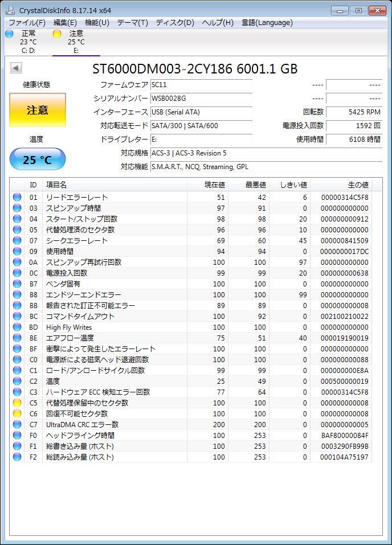Click the status icon for ID BB row

pos(17,305)
